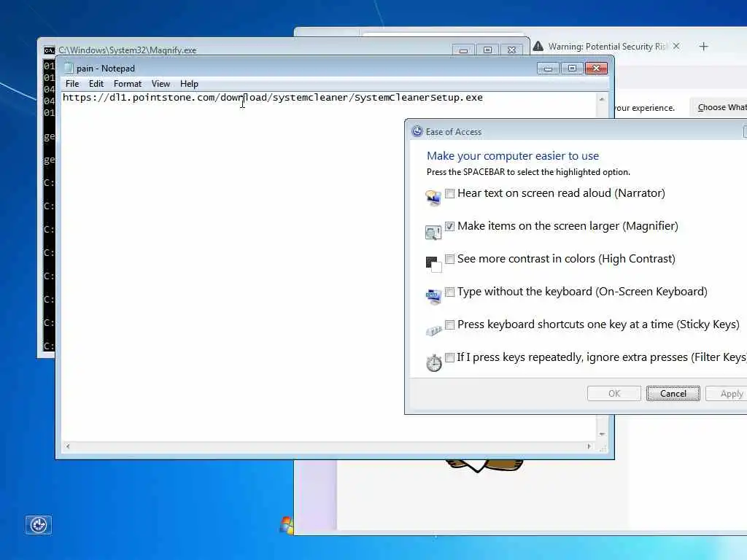
Task: Minimize the Magnify.exe console window
Action: (463, 50)
